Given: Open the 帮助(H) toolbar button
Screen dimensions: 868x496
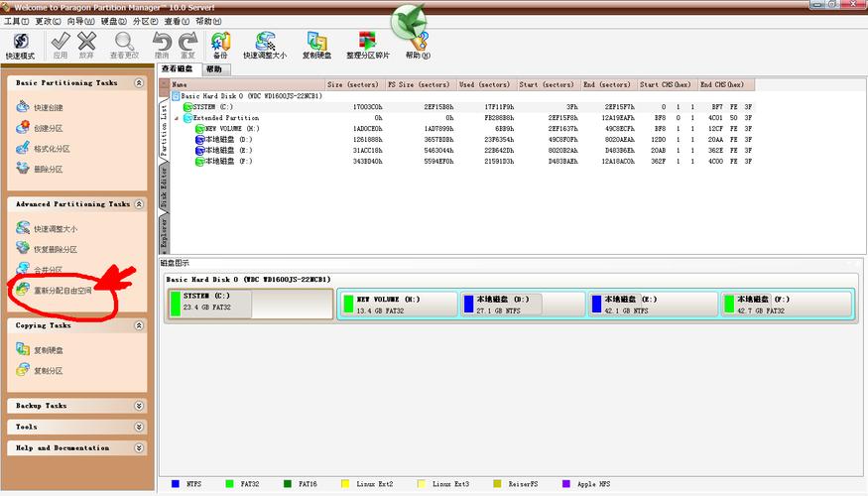Looking at the screenshot, I should [418, 46].
